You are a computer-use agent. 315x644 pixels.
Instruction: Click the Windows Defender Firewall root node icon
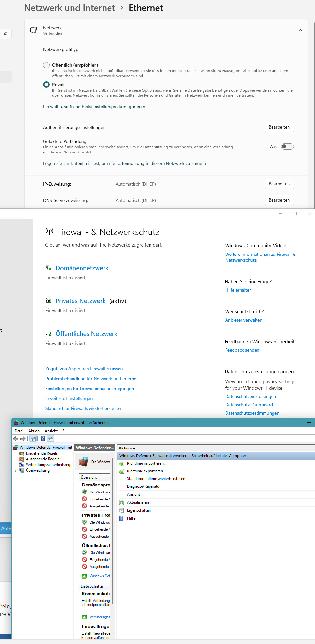point(16,448)
